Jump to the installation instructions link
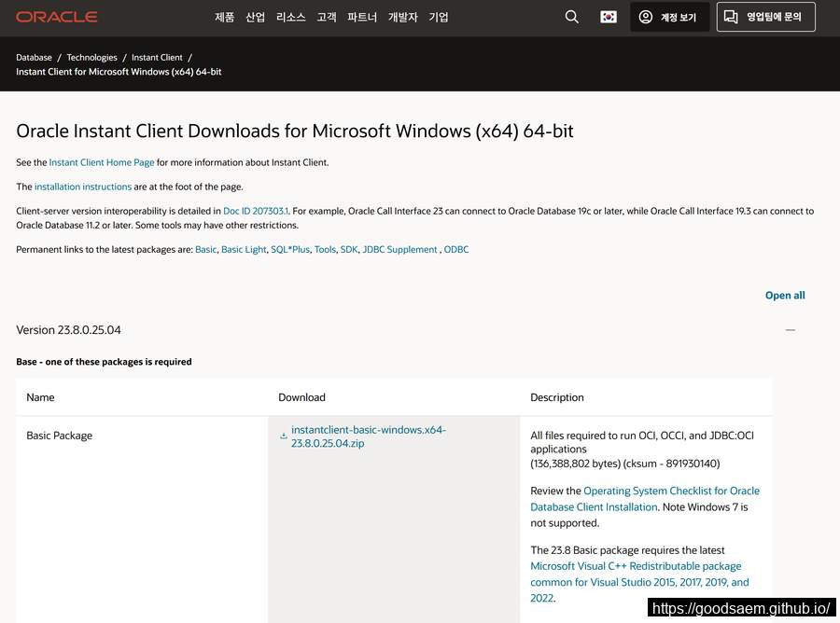 point(83,187)
